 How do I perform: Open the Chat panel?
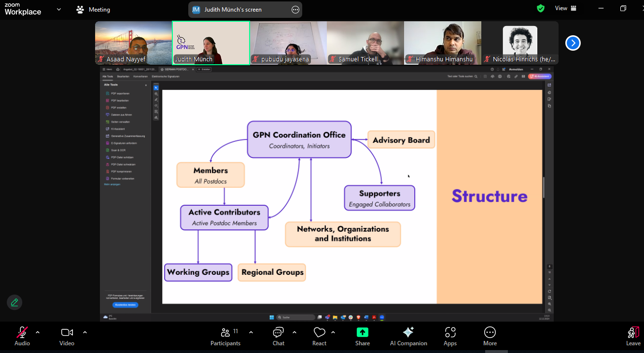tap(279, 337)
